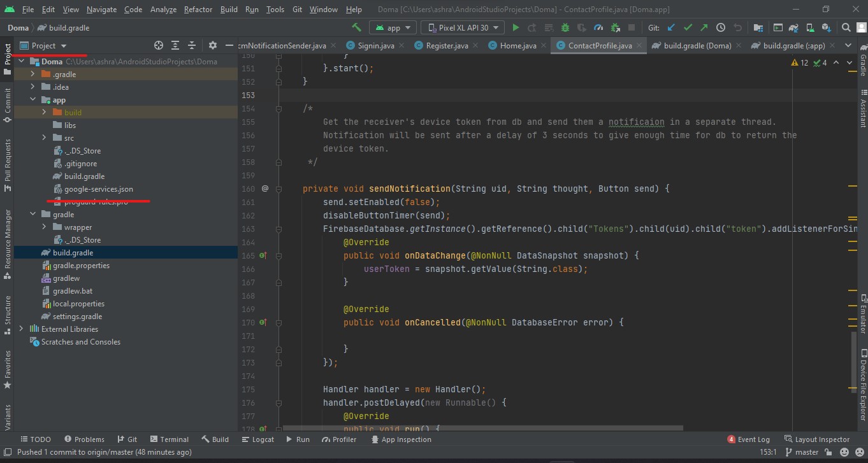Open the Refactor menu
868x463 pixels.
[198, 10]
